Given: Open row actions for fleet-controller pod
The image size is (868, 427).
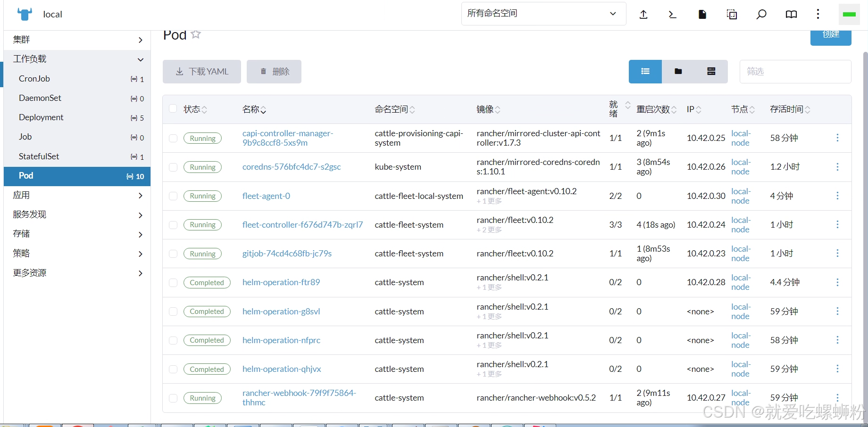Looking at the screenshot, I should (837, 224).
